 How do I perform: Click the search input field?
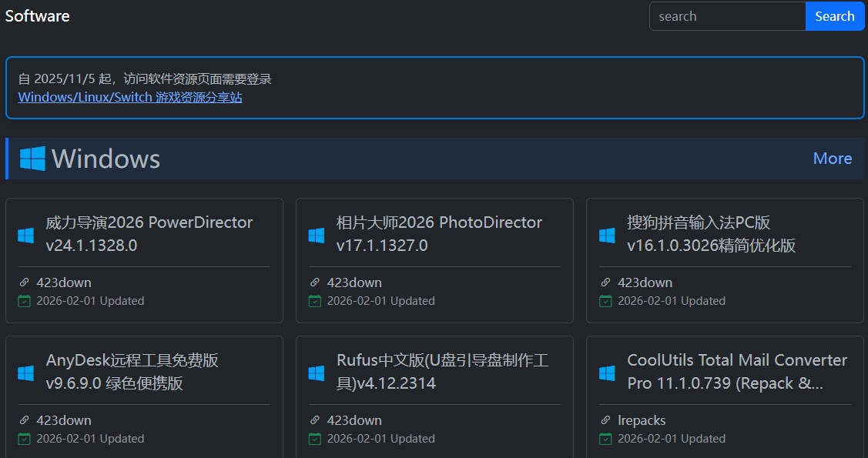click(727, 16)
